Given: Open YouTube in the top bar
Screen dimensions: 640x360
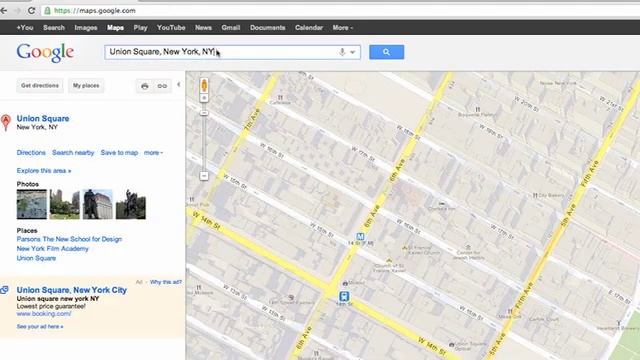Looking at the screenshot, I should tap(171, 28).
